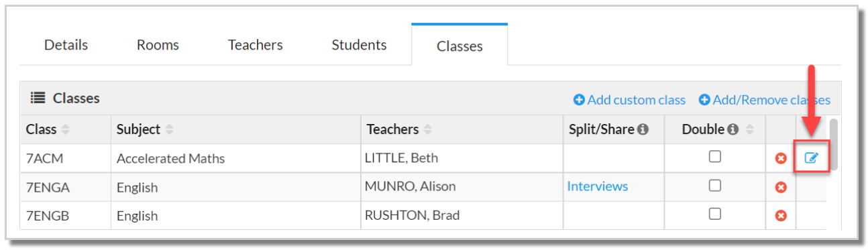Click plus icon beside Add custom class
Image resolution: width=868 pixels, height=250 pixels.
(580, 100)
